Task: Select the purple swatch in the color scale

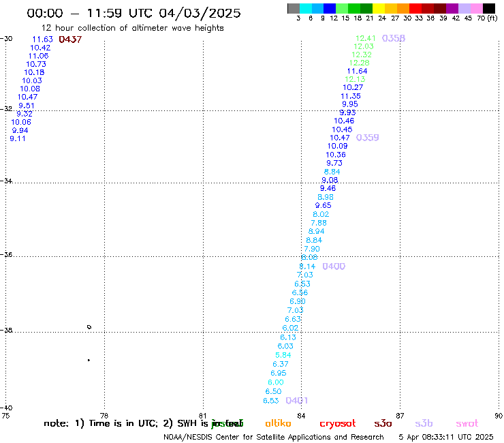Action: [x=452, y=8]
